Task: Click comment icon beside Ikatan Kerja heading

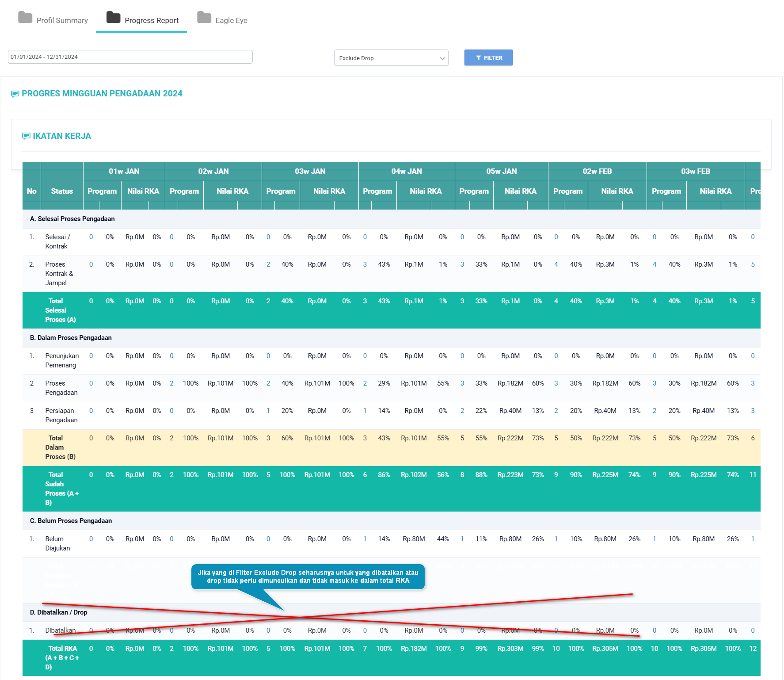Action: point(26,136)
